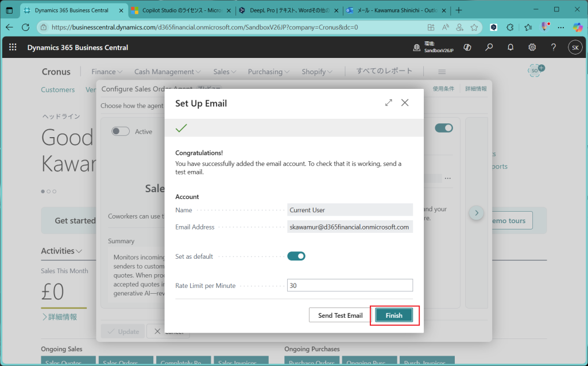Expand the Cash Management menu

(168, 72)
